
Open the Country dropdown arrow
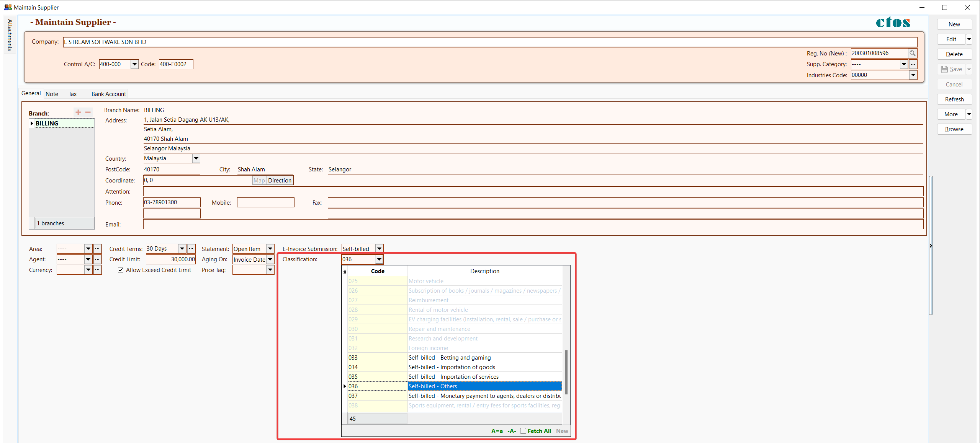pos(196,158)
